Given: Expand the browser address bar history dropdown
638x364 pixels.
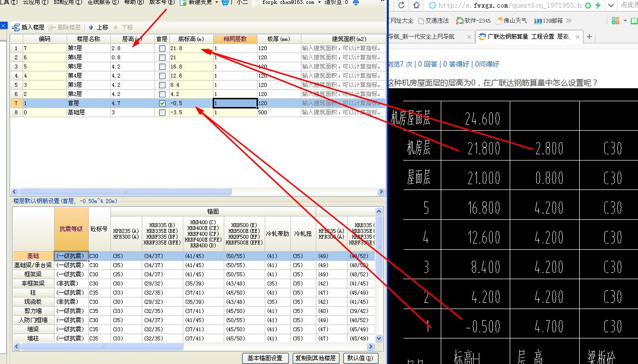Looking at the screenshot, I should (x=611, y=6).
